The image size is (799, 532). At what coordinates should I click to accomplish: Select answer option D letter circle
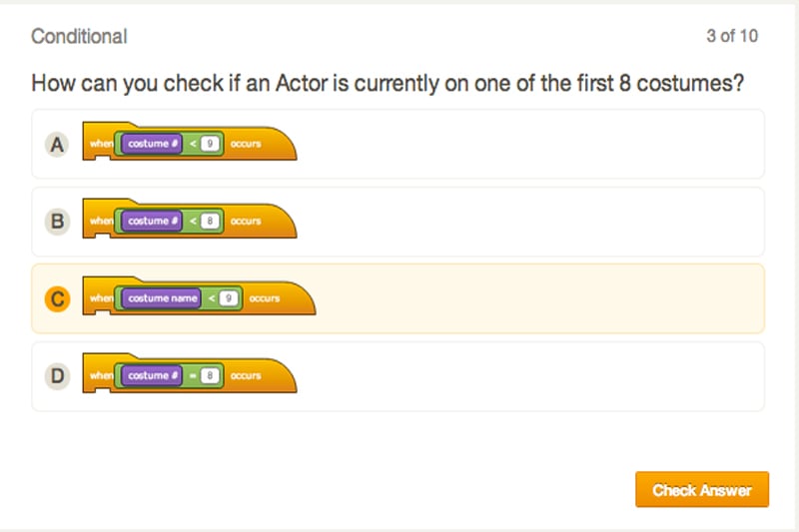pyautogui.click(x=57, y=376)
